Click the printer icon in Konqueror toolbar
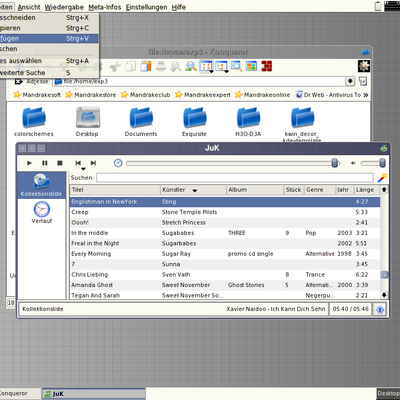The image size is (400, 400). pyautogui.click(x=161, y=66)
